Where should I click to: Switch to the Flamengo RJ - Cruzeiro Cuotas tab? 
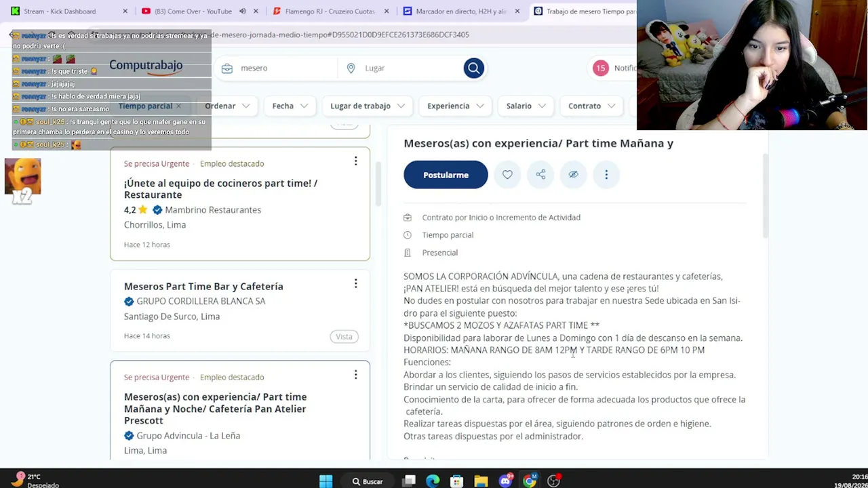coord(330,12)
